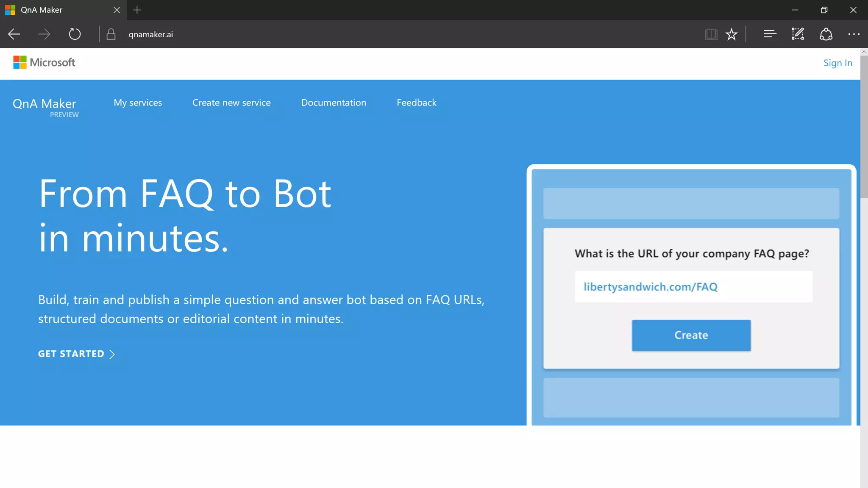868x488 pixels.
Task: Click GET STARTED link with chevron
Action: pos(76,354)
